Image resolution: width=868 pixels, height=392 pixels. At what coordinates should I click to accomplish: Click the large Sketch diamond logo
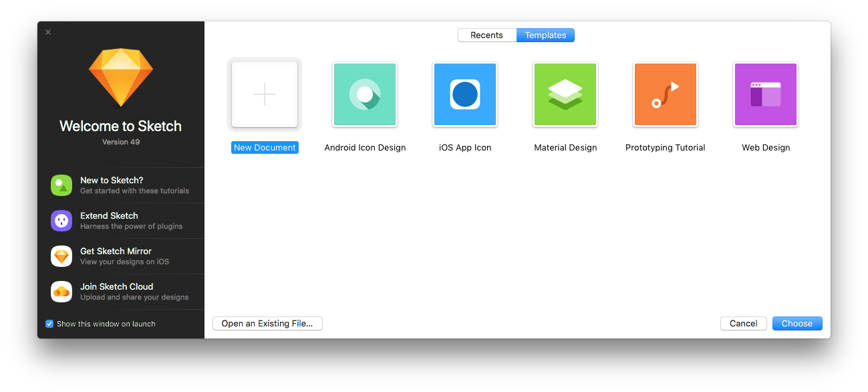click(121, 77)
